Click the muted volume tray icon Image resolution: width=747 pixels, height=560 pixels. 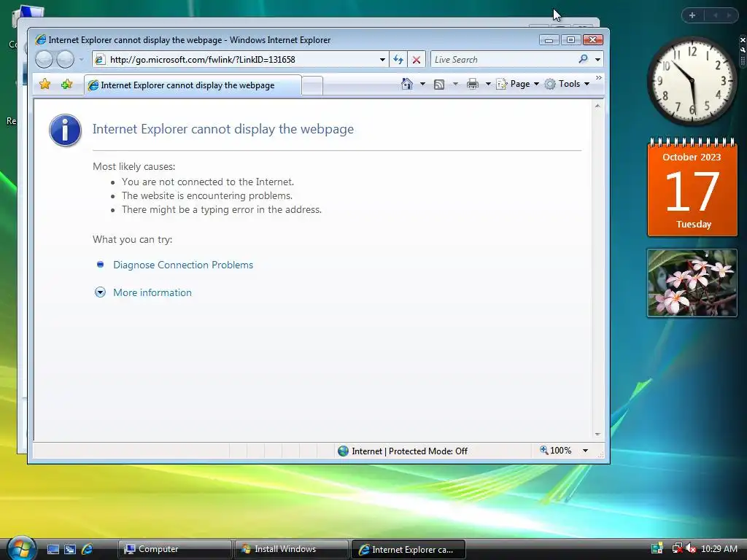click(x=691, y=548)
